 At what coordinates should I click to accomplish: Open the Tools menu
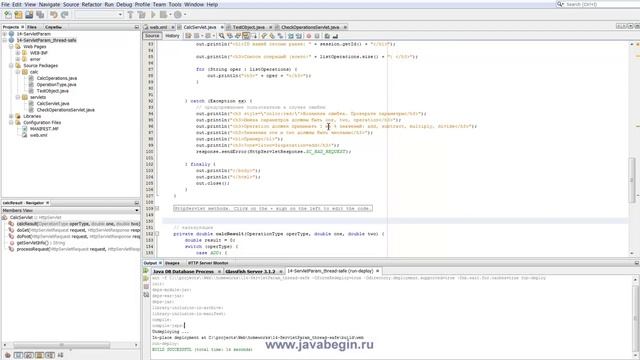click(175, 4)
